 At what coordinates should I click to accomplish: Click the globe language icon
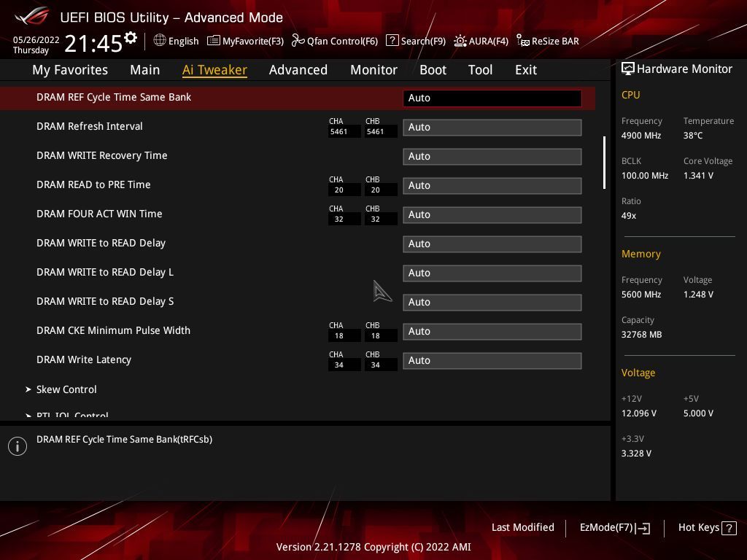coord(160,41)
